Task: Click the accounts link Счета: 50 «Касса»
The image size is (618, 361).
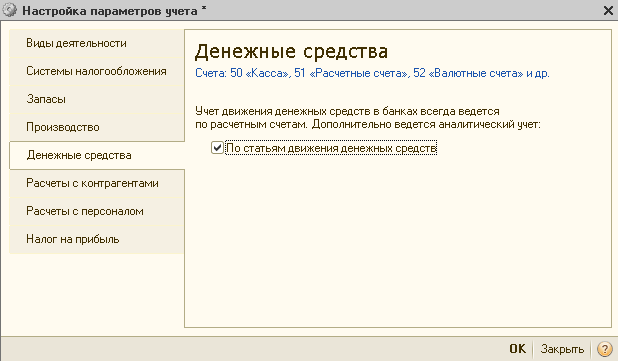Action: (x=372, y=73)
